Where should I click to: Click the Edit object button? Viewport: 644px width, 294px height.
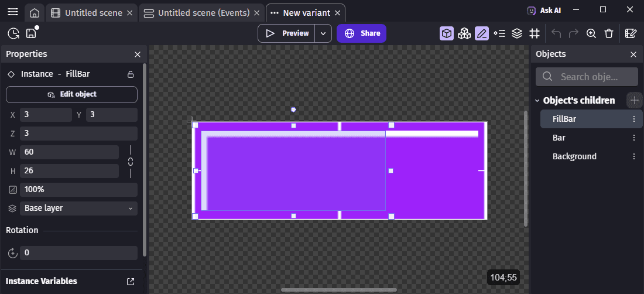pyautogui.click(x=71, y=94)
